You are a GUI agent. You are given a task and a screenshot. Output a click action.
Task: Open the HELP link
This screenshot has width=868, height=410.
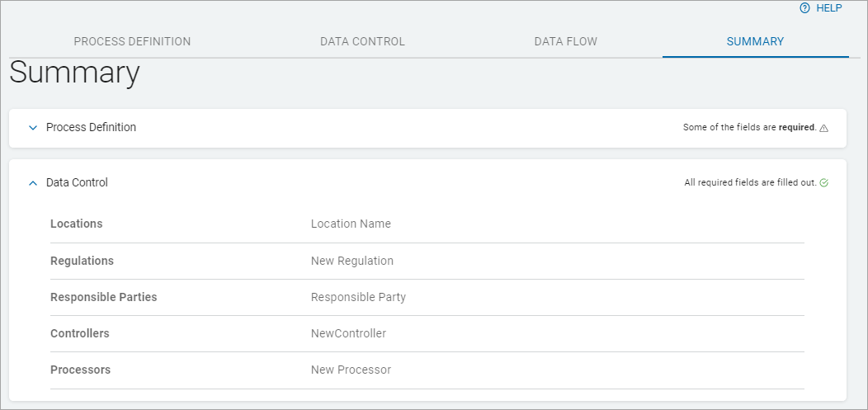pos(828,8)
